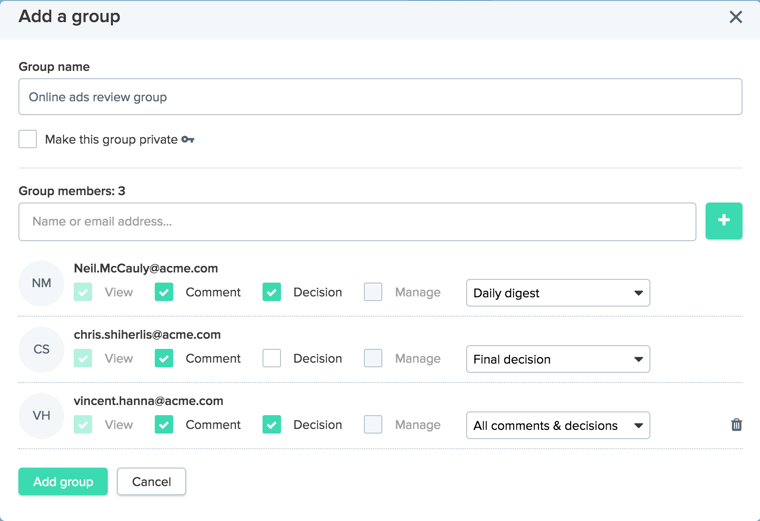Click the CS avatar circle
The width and height of the screenshot is (760, 521).
coord(41,349)
